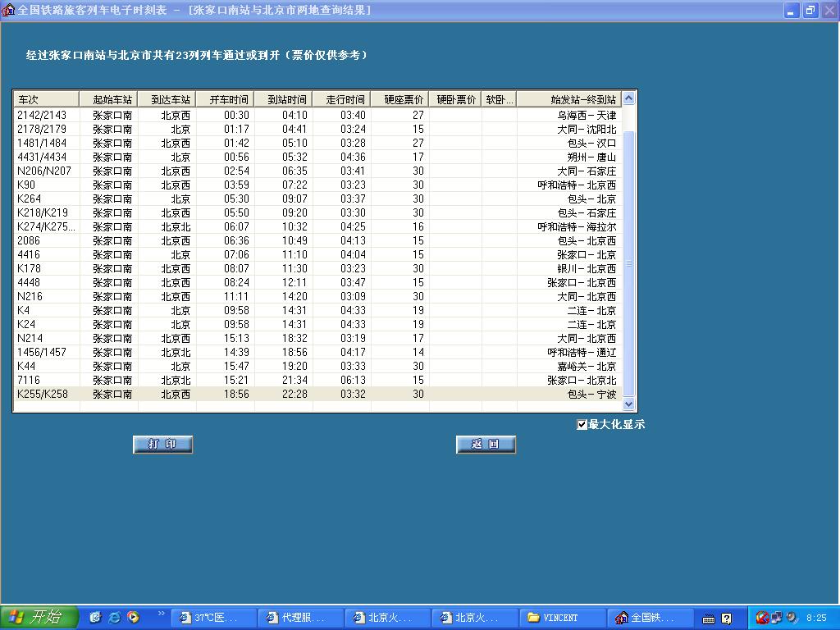Sort by the 走行时间 column header
Screen dimensions: 840x630
[341, 99]
